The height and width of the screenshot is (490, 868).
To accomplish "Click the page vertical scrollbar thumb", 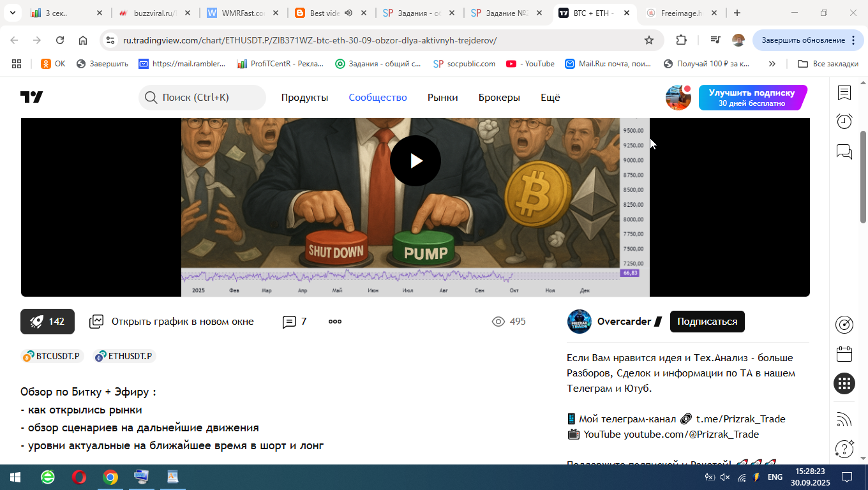I will pos(864,176).
